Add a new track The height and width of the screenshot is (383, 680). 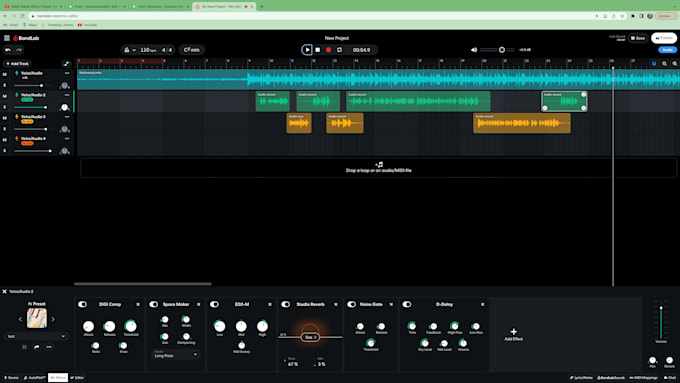point(17,64)
